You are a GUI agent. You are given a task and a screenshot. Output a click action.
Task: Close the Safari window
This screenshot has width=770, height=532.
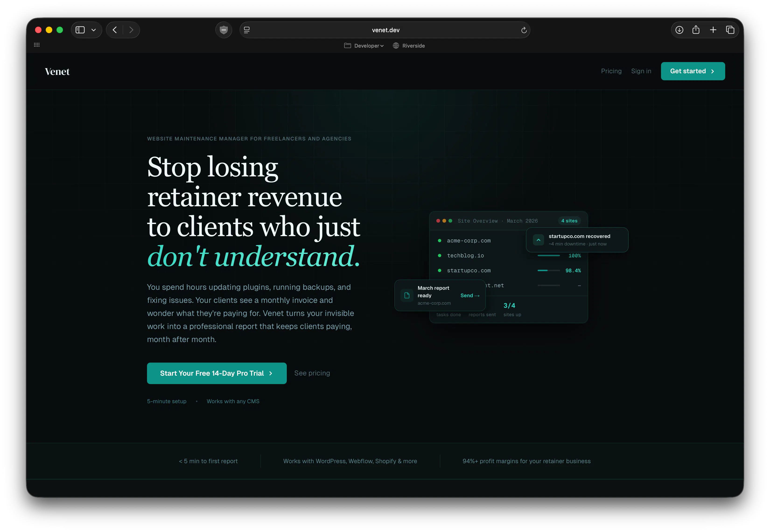[38, 30]
